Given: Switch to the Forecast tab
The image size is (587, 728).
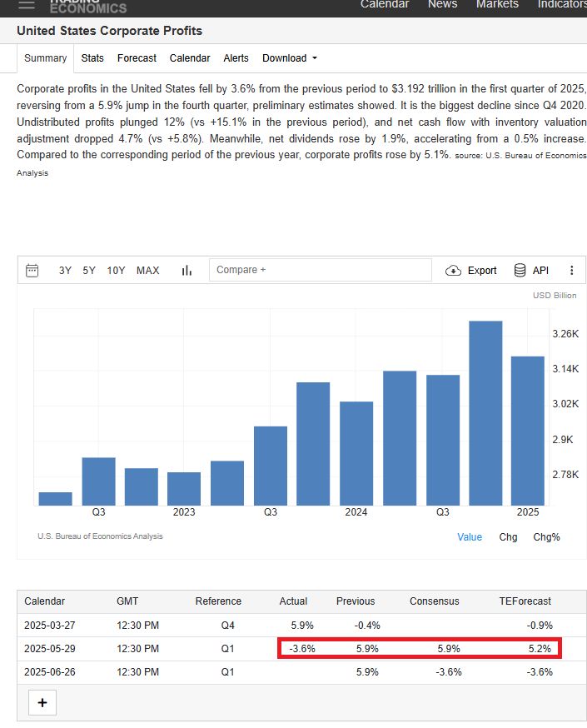Looking at the screenshot, I should tap(137, 58).
